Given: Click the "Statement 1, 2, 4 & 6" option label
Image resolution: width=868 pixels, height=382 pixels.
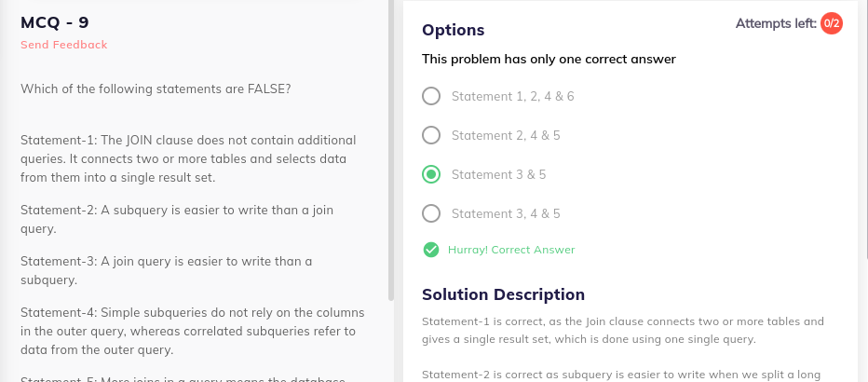Looking at the screenshot, I should pos(512,96).
